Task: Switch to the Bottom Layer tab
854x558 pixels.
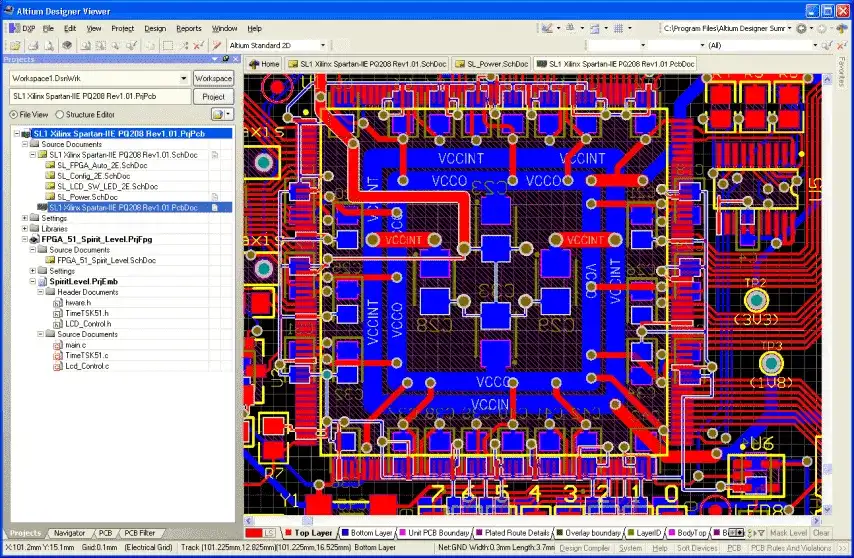Action: 367,533
